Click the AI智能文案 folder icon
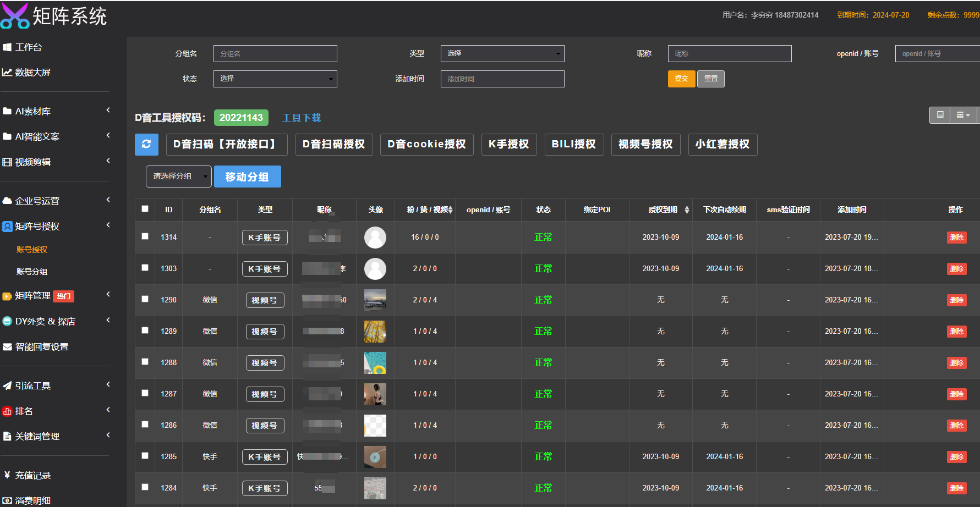 [x=7, y=136]
